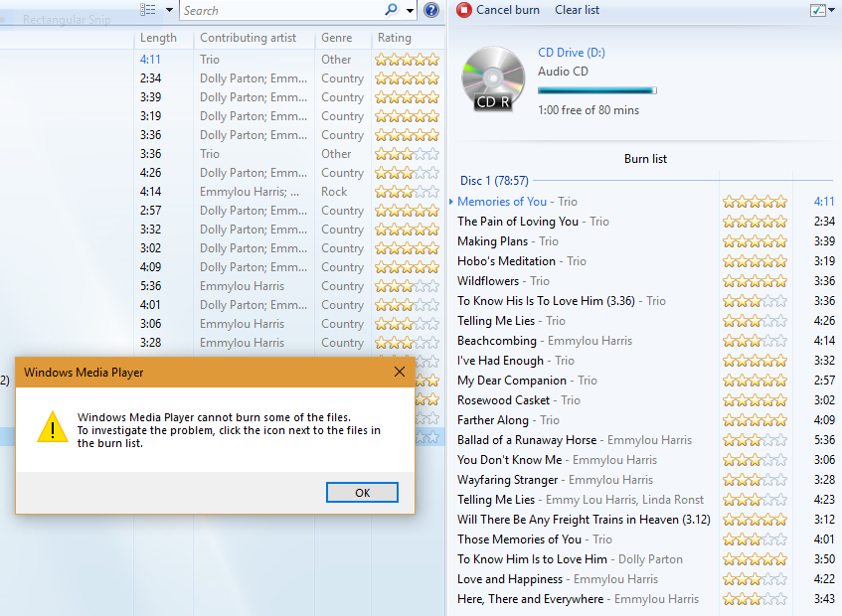This screenshot has width=842, height=616.
Task: Expand the view options dropdown arrow
Action: [x=169, y=10]
